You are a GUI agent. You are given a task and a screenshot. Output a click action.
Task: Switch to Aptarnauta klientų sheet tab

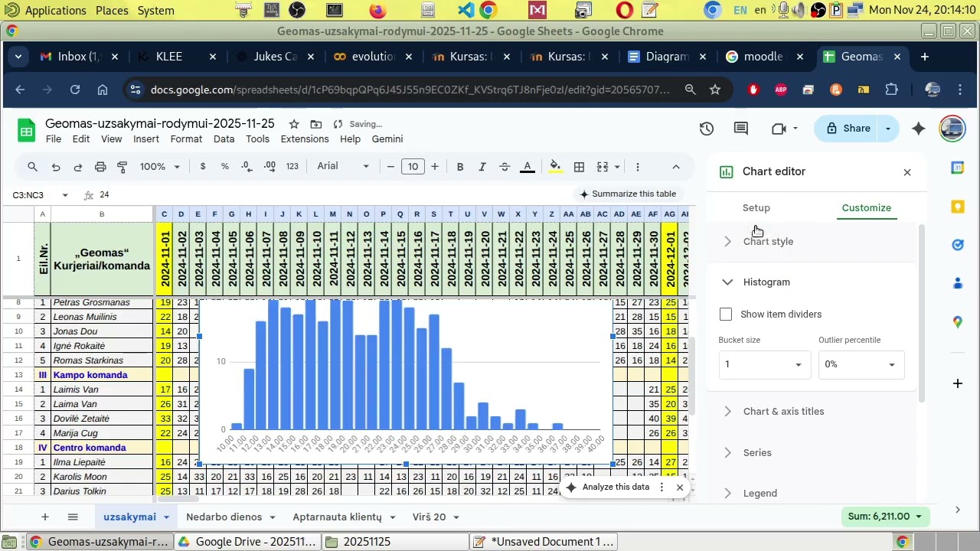337,517
